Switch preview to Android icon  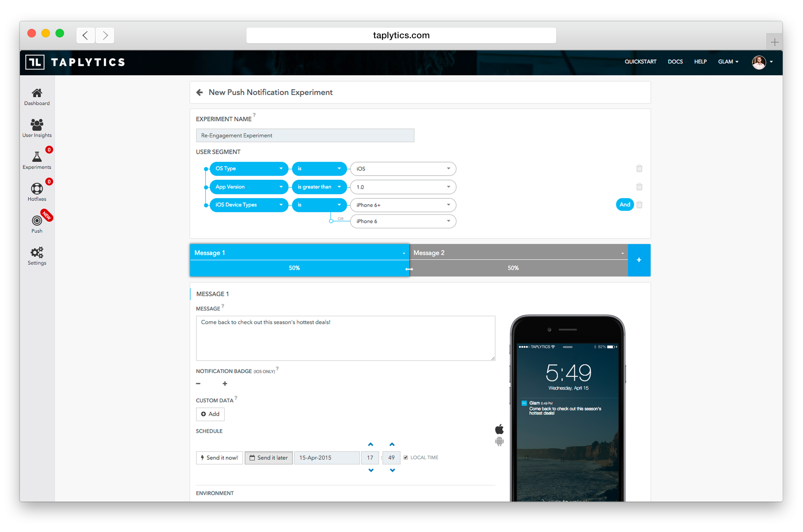pyautogui.click(x=499, y=442)
